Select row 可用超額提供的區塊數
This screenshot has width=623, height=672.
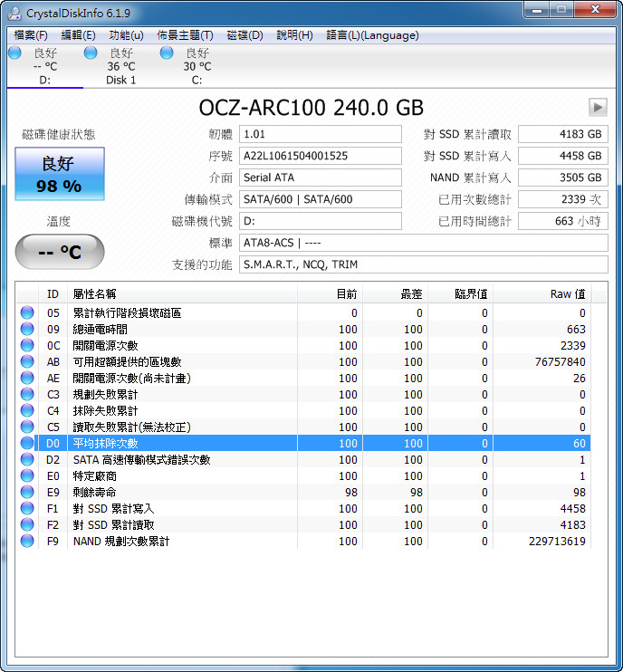tap(303, 361)
